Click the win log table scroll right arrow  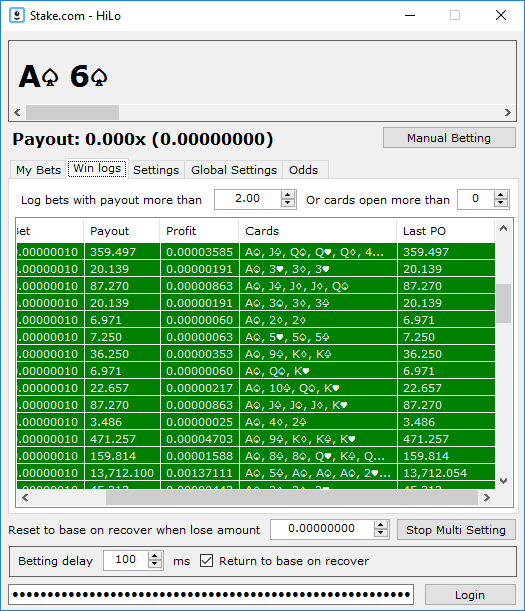pos(486,498)
